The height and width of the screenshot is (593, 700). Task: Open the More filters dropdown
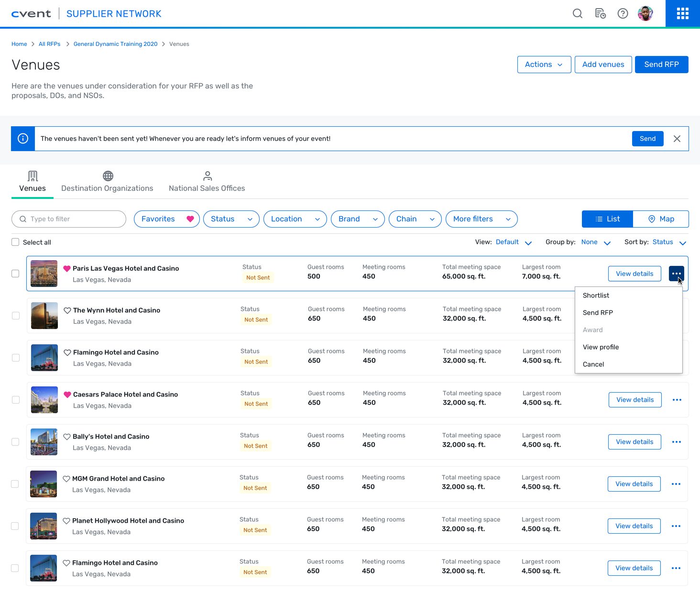[481, 219]
